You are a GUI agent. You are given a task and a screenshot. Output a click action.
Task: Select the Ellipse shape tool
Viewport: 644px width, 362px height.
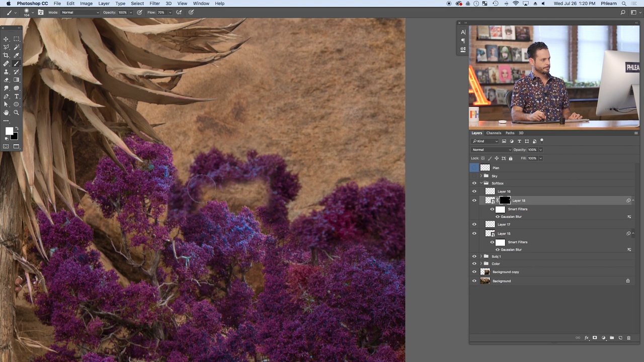point(17,104)
